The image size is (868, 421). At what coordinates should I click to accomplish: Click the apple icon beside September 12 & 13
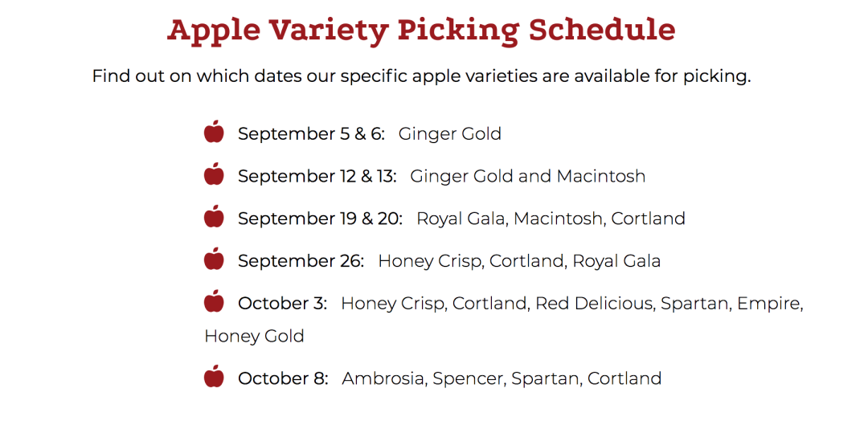click(214, 174)
